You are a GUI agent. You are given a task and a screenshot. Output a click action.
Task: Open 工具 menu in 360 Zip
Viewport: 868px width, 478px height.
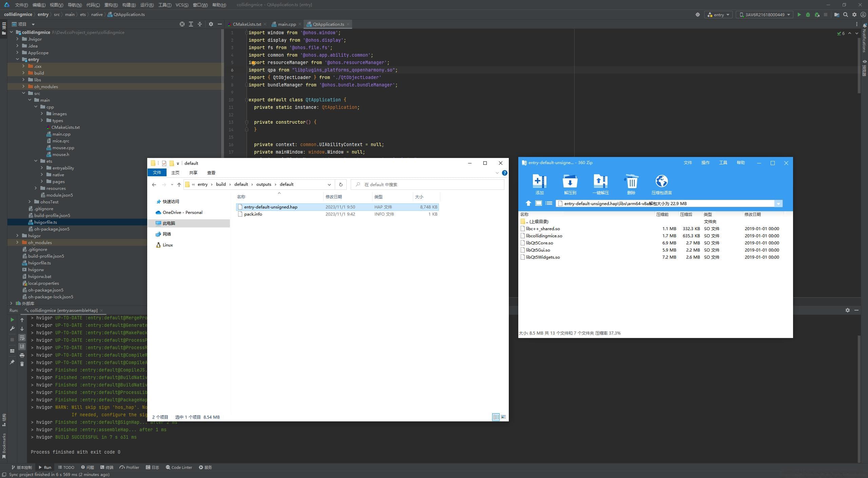(x=723, y=163)
